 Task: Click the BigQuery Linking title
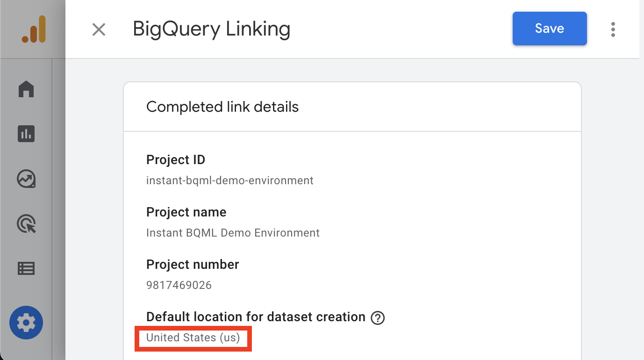tap(212, 29)
